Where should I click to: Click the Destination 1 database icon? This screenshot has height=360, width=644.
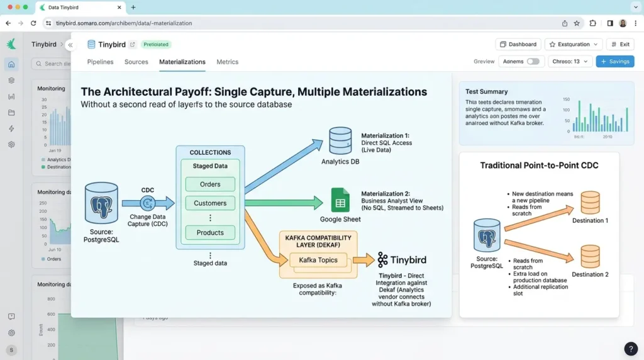[x=590, y=203]
